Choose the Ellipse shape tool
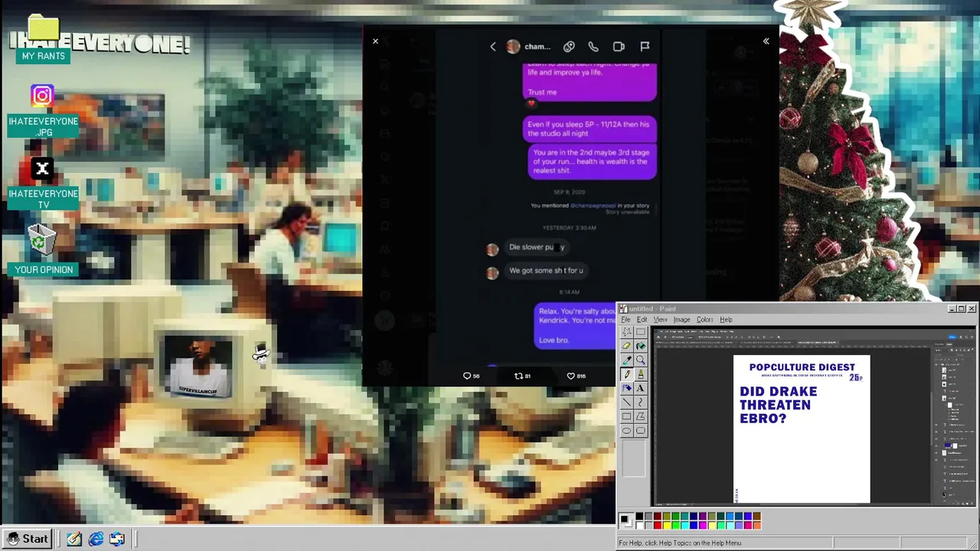Image resolution: width=980 pixels, height=551 pixels. point(626,430)
